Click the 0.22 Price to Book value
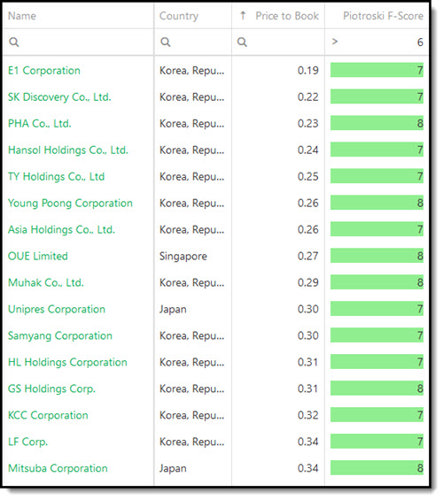Viewport: 442px width, 500px height. point(308,97)
